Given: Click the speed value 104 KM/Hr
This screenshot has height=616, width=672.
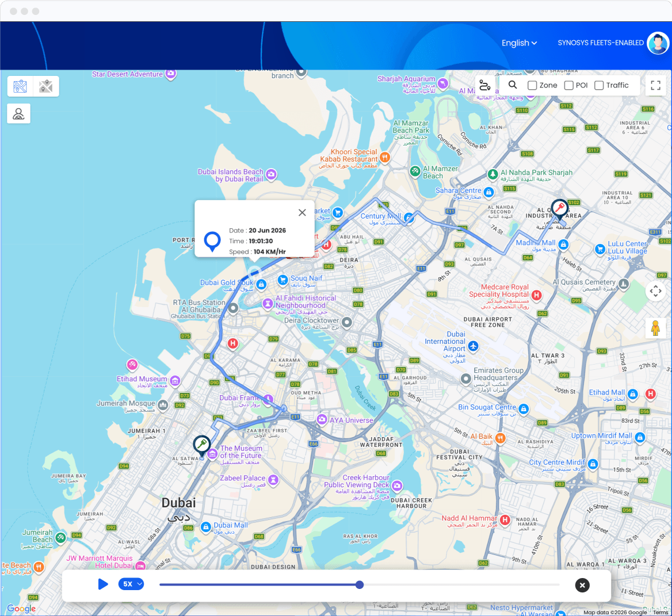Looking at the screenshot, I should (x=270, y=251).
